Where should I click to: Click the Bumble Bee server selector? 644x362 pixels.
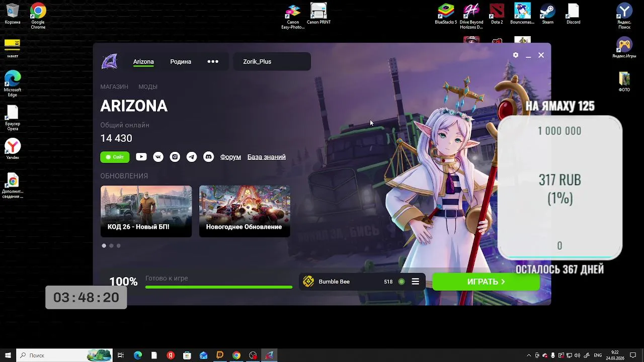point(362,282)
